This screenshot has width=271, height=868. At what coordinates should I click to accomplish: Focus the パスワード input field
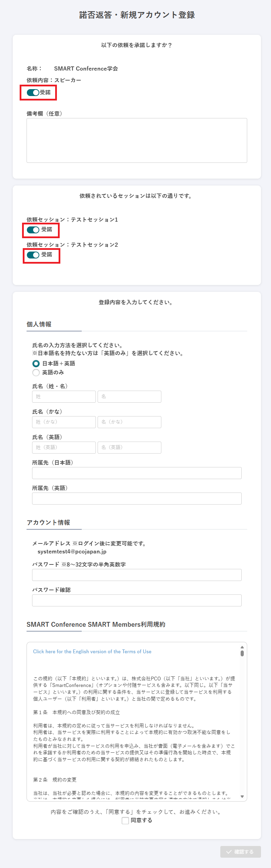137,575
